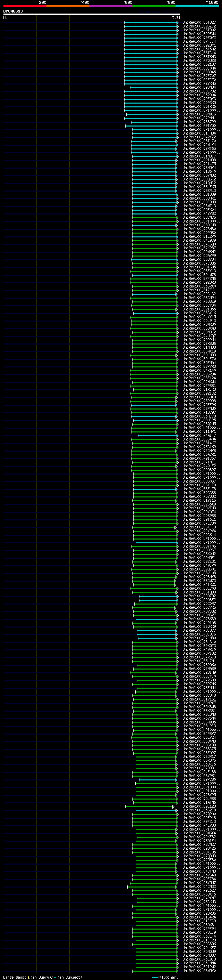Click the UniRef100_A4RYZ2 label
Viewport: 222px width, 980px height.
(x=199, y=137)
